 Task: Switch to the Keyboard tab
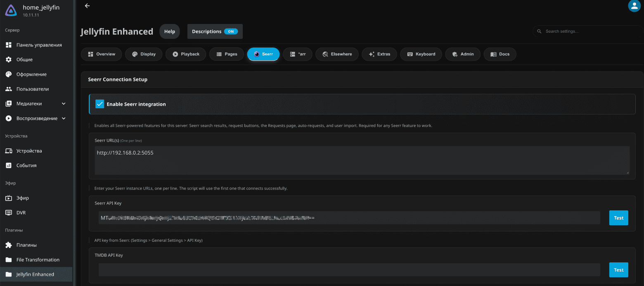pos(421,54)
